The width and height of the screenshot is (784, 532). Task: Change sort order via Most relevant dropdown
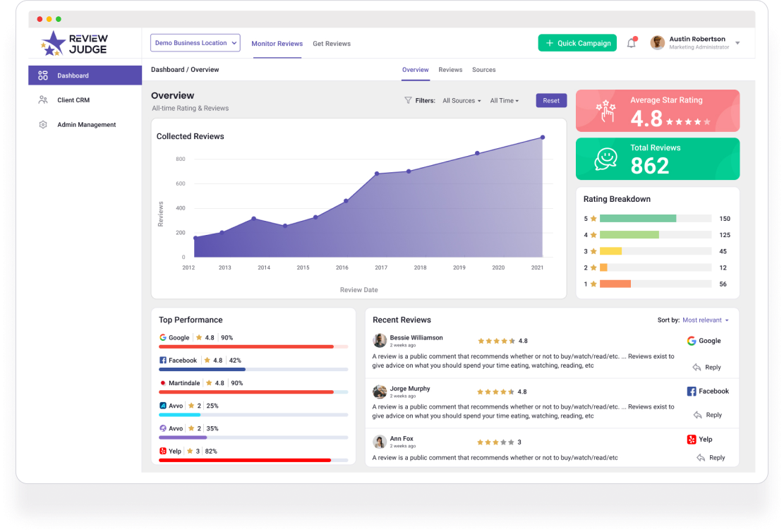[704, 320]
